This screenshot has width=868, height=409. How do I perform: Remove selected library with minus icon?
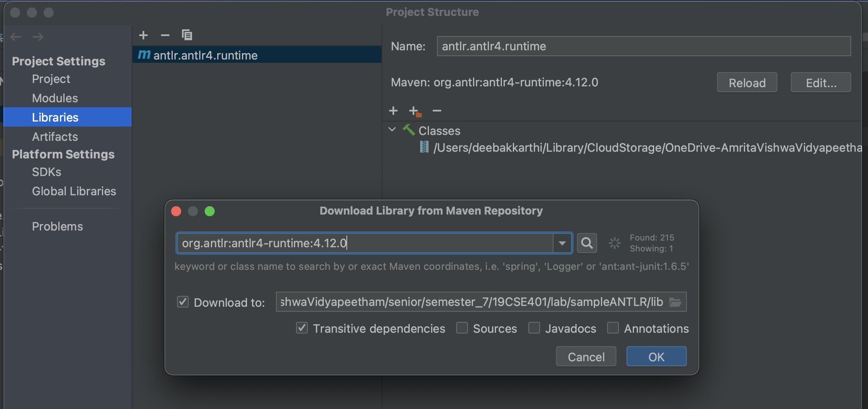(165, 35)
